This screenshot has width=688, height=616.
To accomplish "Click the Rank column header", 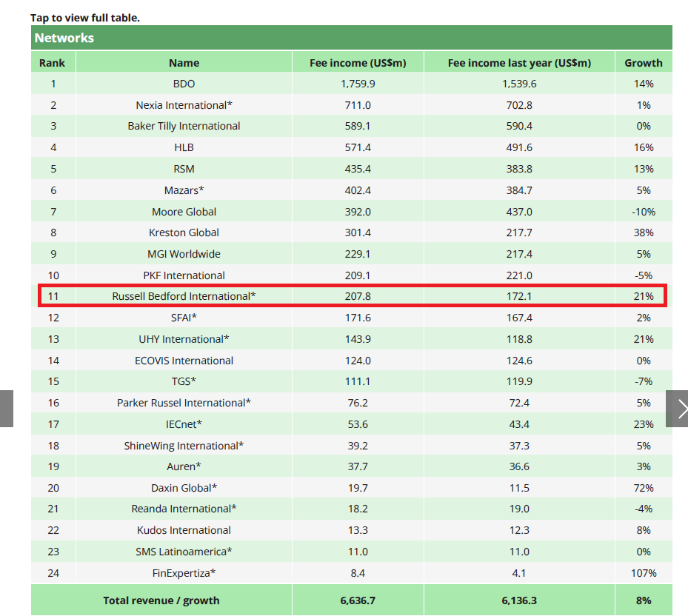I will click(x=53, y=63).
